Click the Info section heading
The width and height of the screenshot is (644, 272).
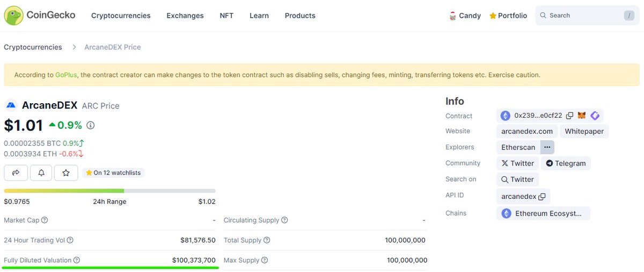tap(455, 101)
